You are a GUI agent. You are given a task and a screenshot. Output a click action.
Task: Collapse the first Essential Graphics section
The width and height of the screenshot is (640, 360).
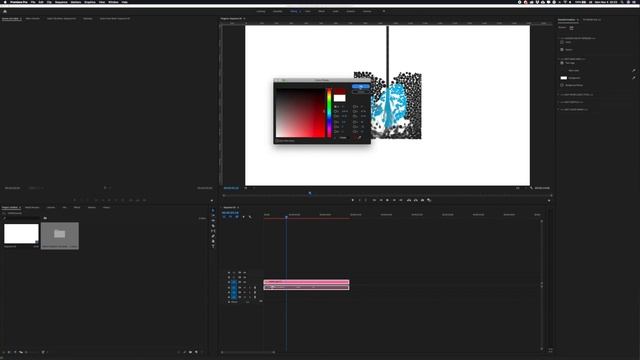(558, 38)
